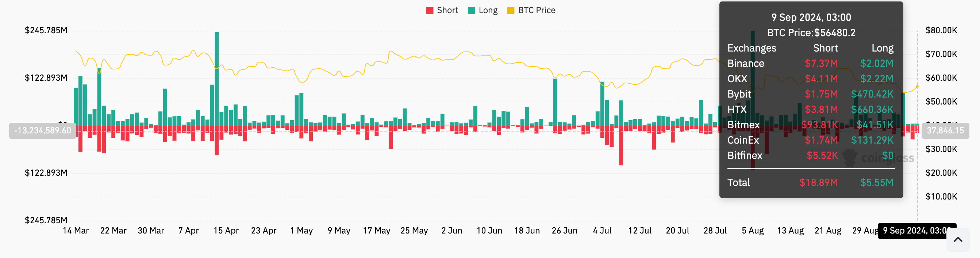Viewport: 980px width, 258px height.
Task: Select the Binance row in the tooltip
Action: click(810, 63)
